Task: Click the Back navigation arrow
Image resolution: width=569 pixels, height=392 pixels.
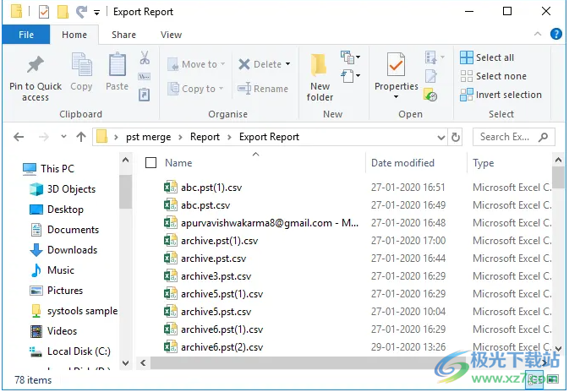Action: 19,137
